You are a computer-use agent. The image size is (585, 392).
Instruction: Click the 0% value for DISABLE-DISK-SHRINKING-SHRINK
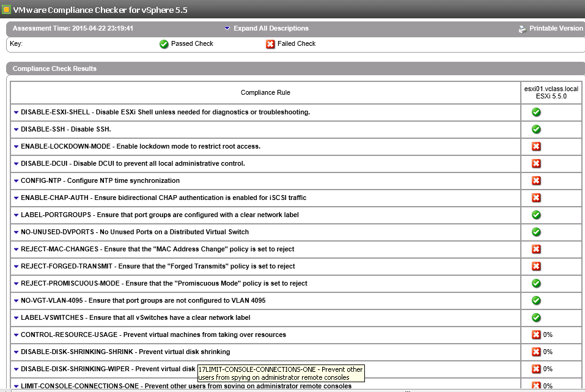(548, 352)
